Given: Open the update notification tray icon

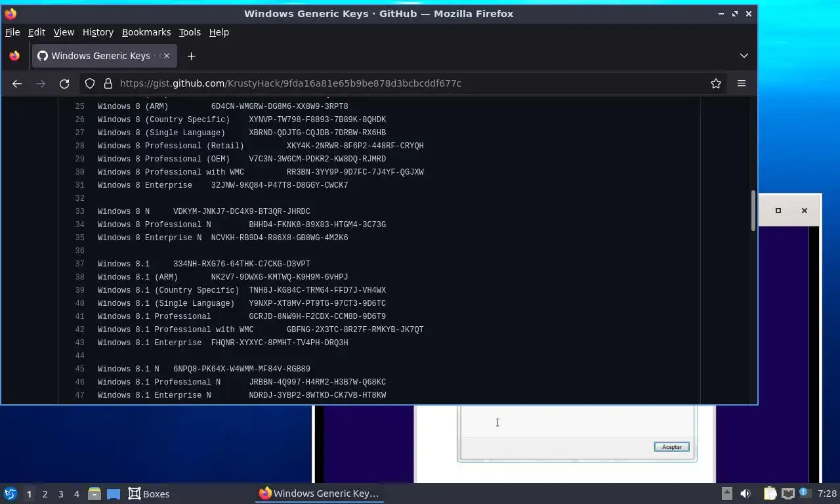Looking at the screenshot, I should coord(805,493).
